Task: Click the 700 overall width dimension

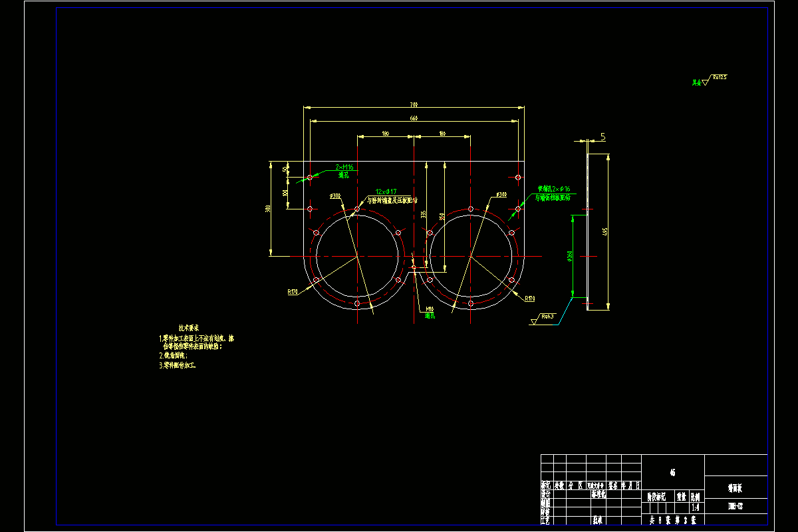Action: pos(413,104)
